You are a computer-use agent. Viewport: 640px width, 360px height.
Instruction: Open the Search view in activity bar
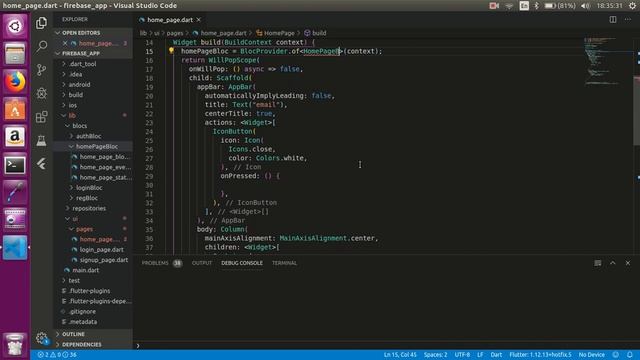point(41,46)
